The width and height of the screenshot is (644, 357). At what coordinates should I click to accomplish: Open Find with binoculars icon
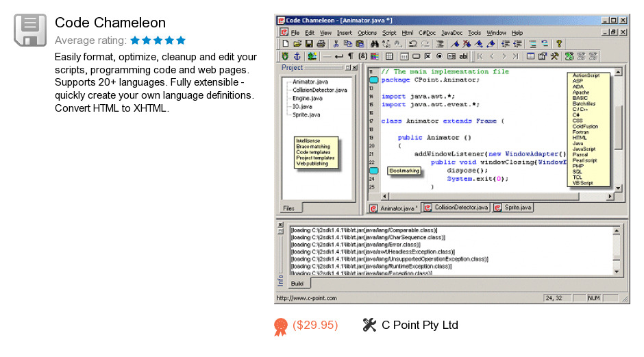point(374,44)
